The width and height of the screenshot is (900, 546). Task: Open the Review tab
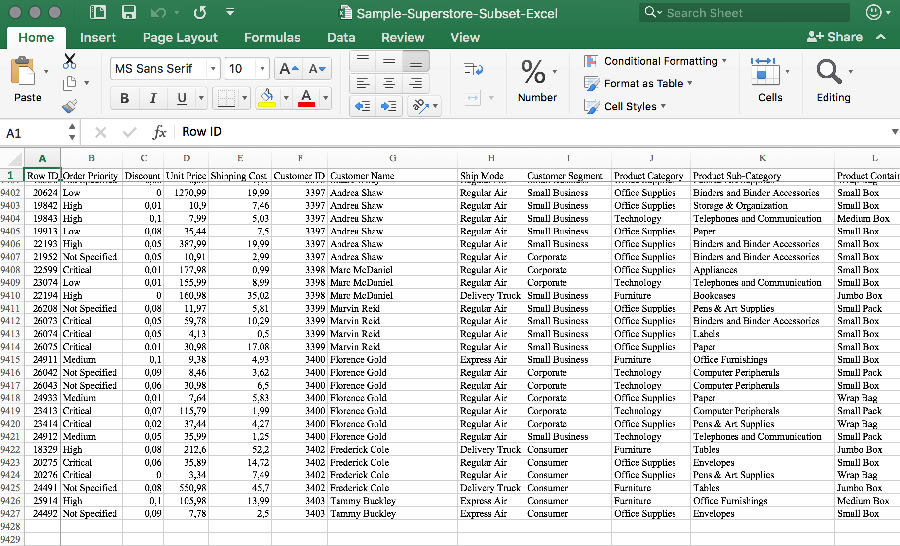[x=402, y=37]
